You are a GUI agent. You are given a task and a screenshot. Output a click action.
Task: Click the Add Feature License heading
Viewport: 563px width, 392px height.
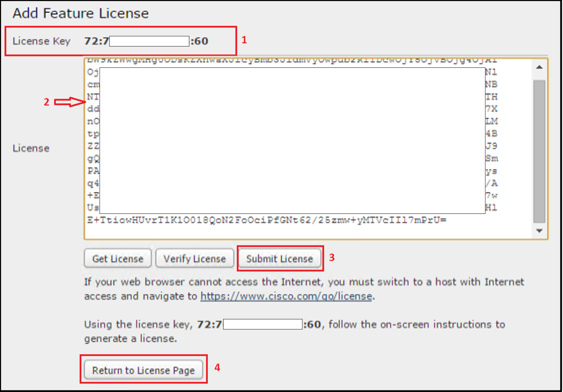pyautogui.click(x=80, y=13)
